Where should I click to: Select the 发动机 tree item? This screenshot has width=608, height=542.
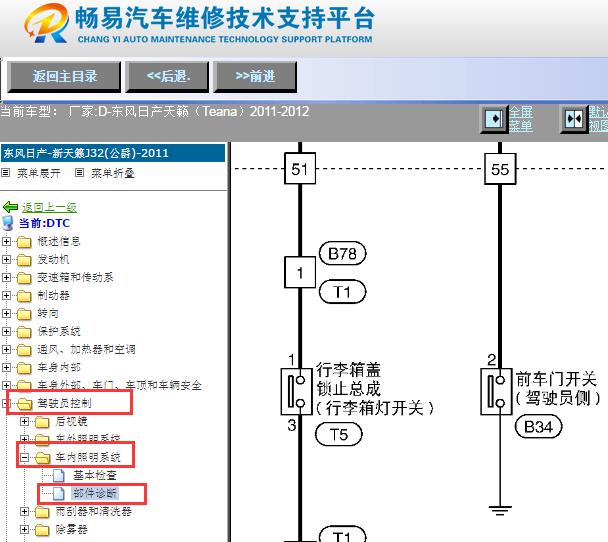tap(54, 259)
